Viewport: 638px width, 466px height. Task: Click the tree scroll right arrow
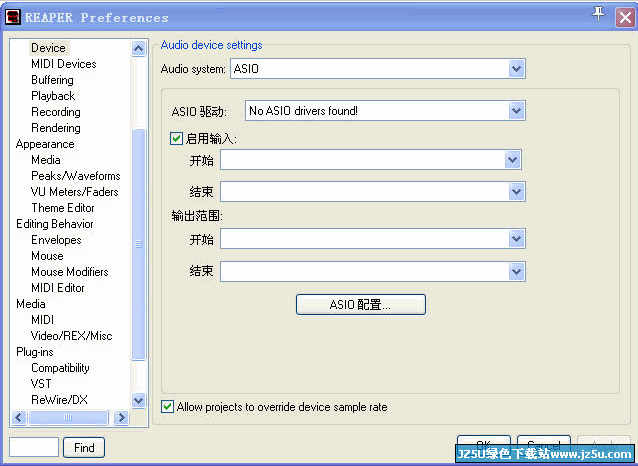[x=121, y=417]
